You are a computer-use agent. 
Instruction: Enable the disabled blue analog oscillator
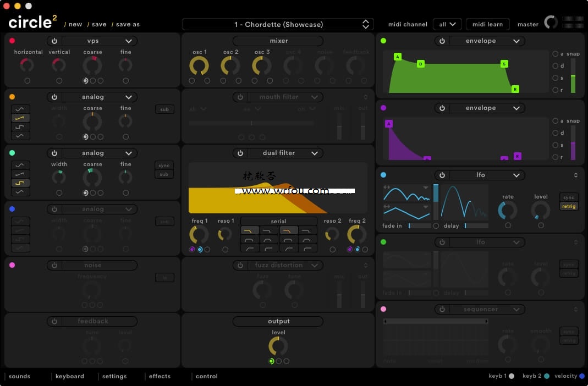click(x=54, y=209)
